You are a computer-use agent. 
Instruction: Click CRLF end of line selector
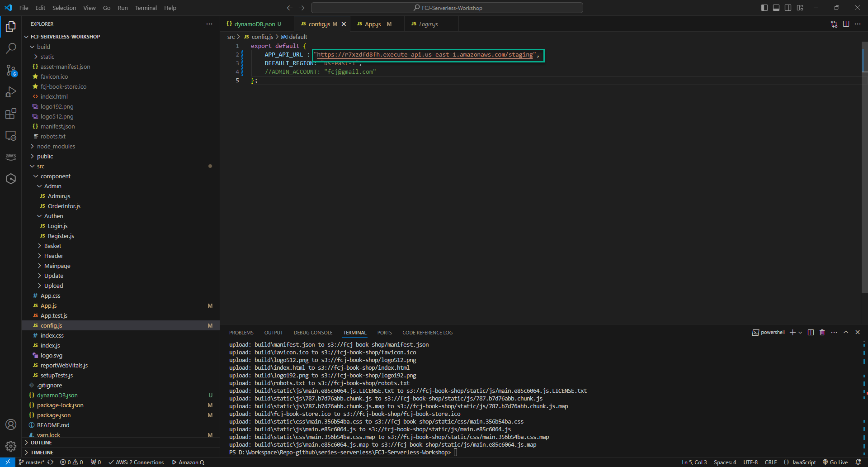pos(770,462)
